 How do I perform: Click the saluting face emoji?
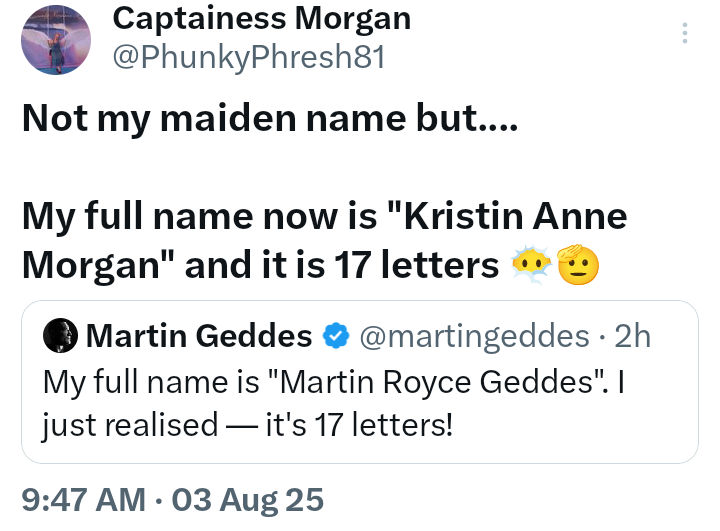tap(577, 266)
